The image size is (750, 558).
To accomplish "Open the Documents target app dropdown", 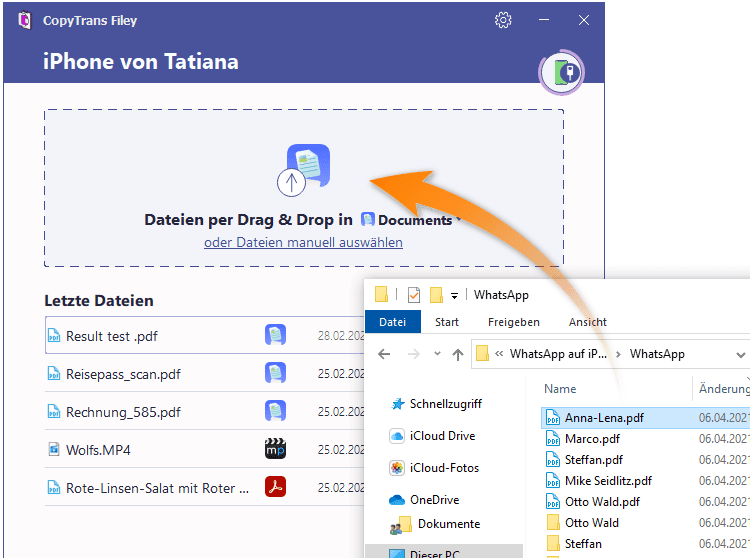I will [412, 219].
